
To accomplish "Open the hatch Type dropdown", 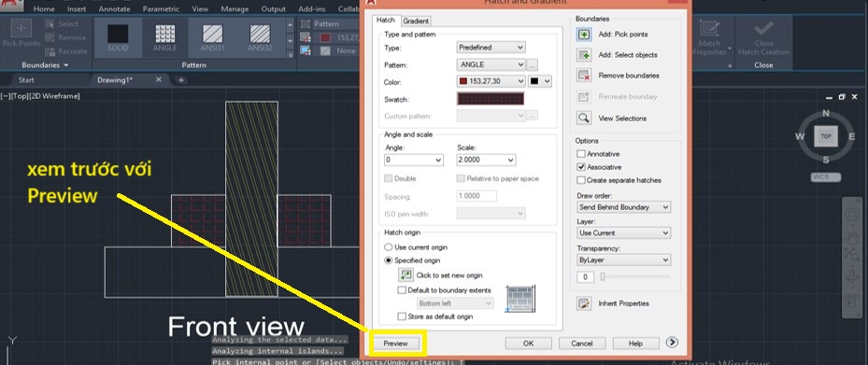I will point(491,48).
